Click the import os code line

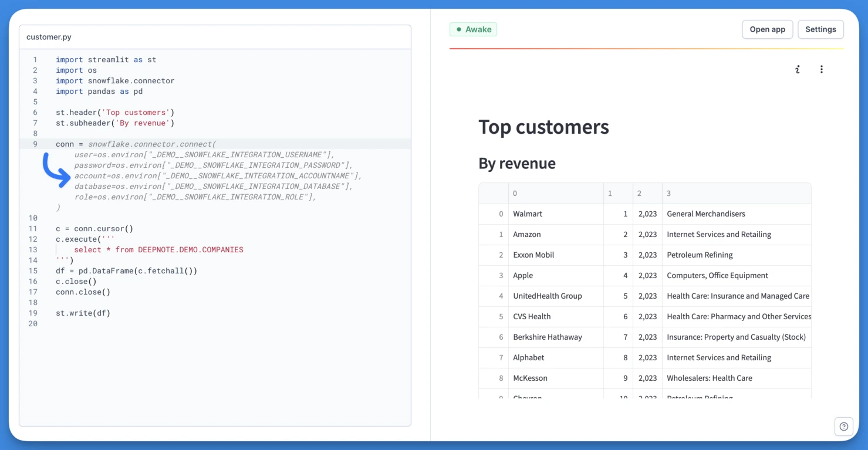tap(76, 70)
